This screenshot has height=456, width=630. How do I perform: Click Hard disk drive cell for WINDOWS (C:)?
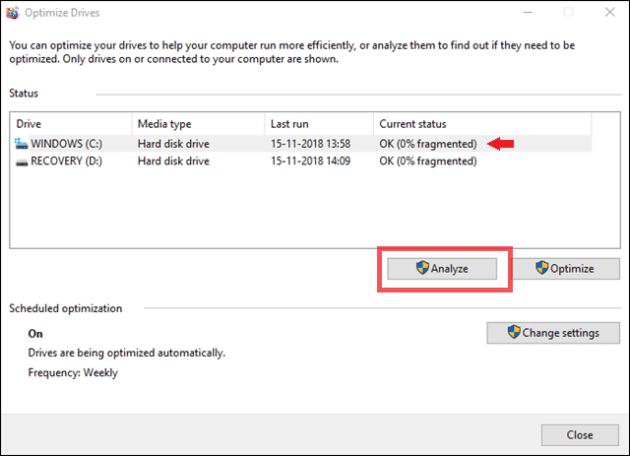[174, 143]
